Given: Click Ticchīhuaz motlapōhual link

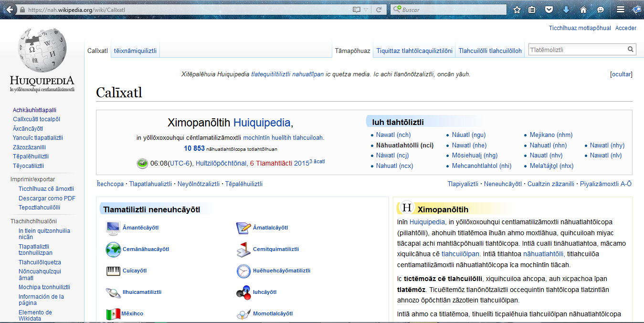Looking at the screenshot, I should coord(580,28).
